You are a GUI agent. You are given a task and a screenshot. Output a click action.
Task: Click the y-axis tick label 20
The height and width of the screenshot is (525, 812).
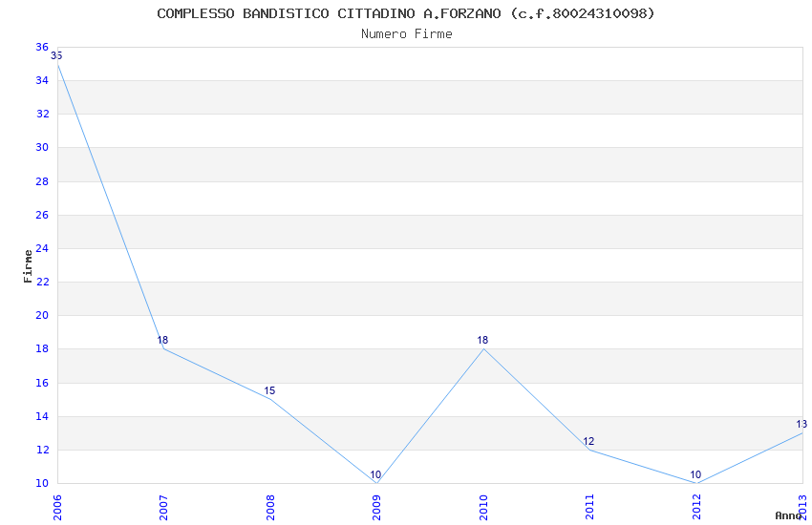pos(42,316)
